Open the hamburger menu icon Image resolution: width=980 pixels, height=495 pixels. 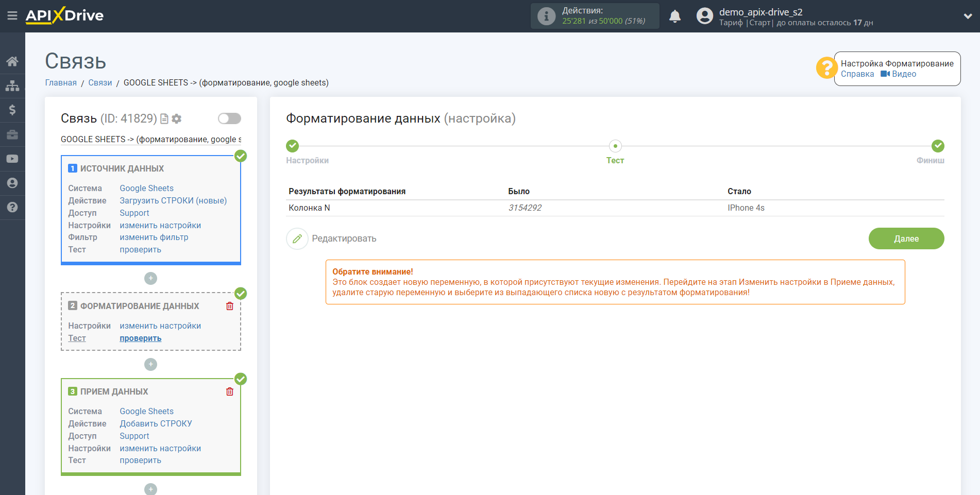(x=12, y=16)
